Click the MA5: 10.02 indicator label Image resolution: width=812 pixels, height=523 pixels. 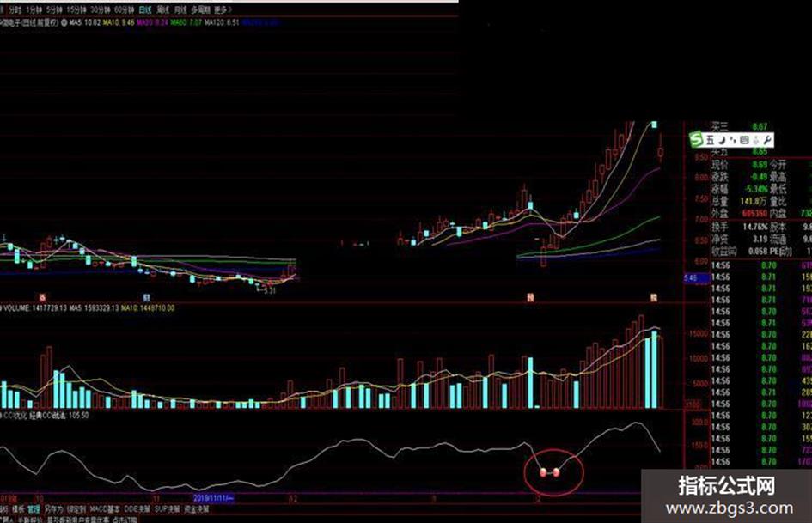pyautogui.click(x=84, y=23)
